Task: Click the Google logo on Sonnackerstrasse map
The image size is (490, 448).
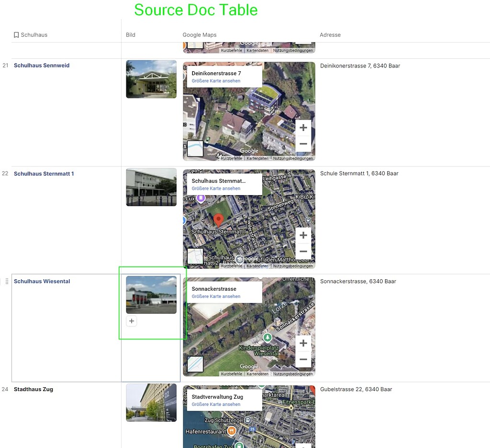Action: [249, 367]
